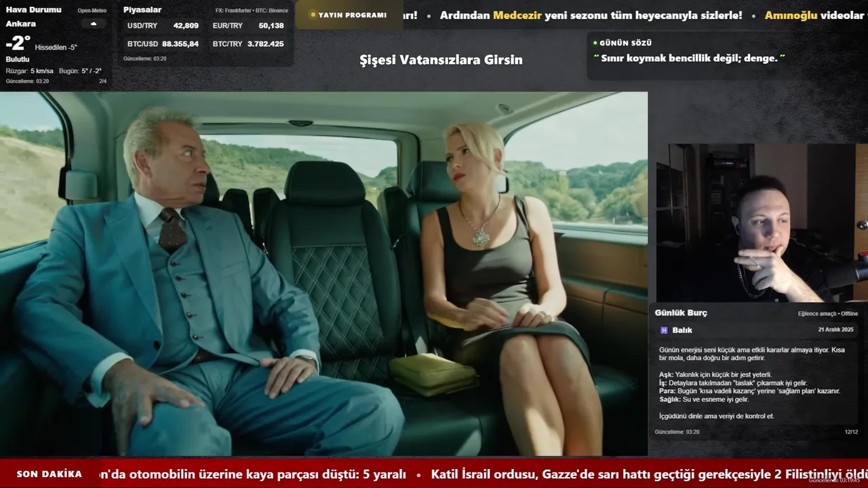Click the kaya parçası düştü news headline
The height and width of the screenshot is (488, 868).
[253, 474]
